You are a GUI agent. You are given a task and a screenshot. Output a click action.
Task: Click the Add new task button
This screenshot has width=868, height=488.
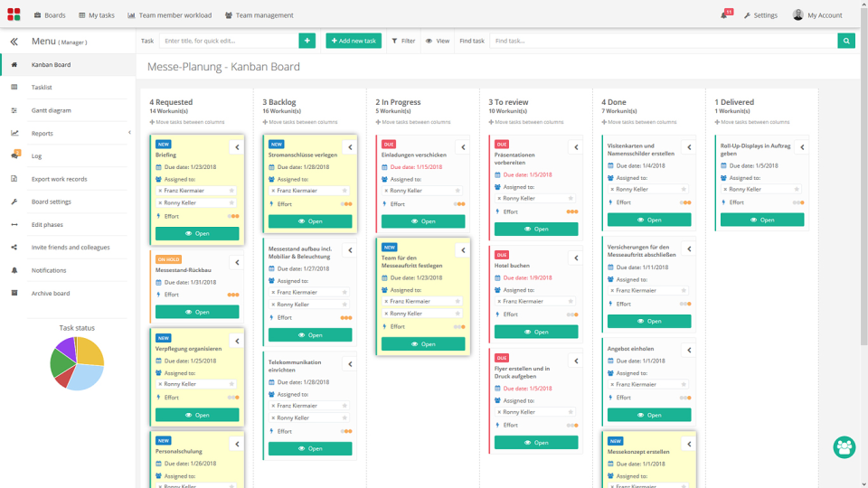(354, 41)
